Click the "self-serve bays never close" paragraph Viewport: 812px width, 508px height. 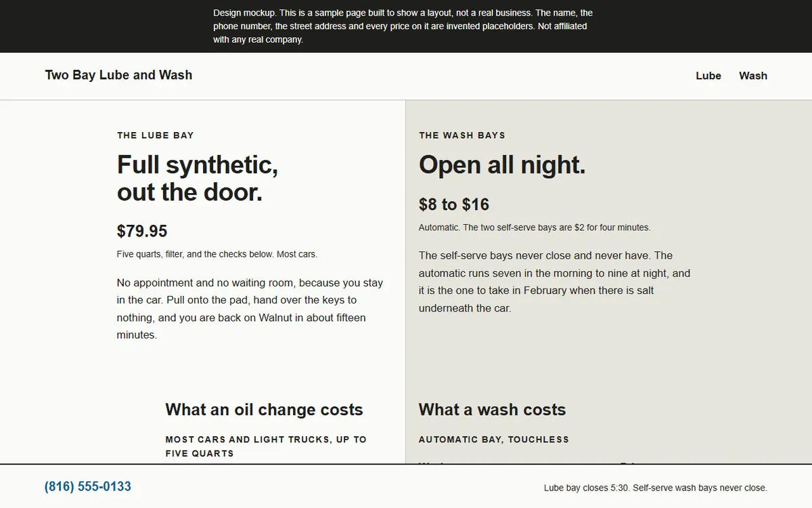coord(554,282)
